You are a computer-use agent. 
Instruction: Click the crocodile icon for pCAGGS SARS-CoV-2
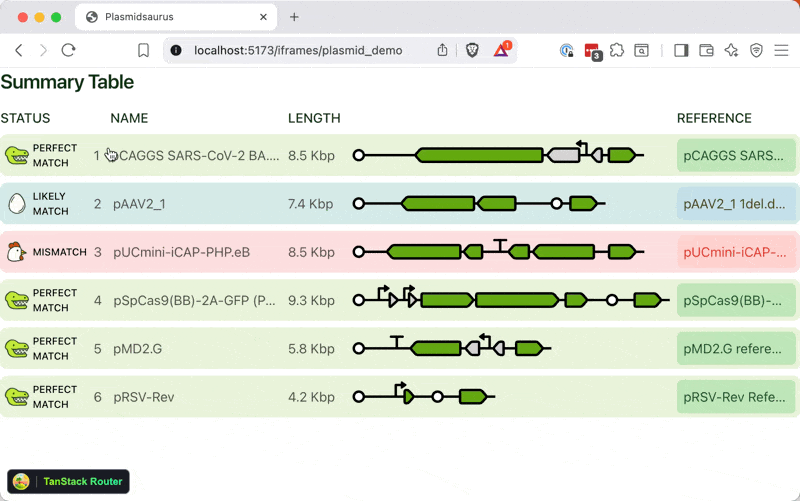pyautogui.click(x=17, y=155)
